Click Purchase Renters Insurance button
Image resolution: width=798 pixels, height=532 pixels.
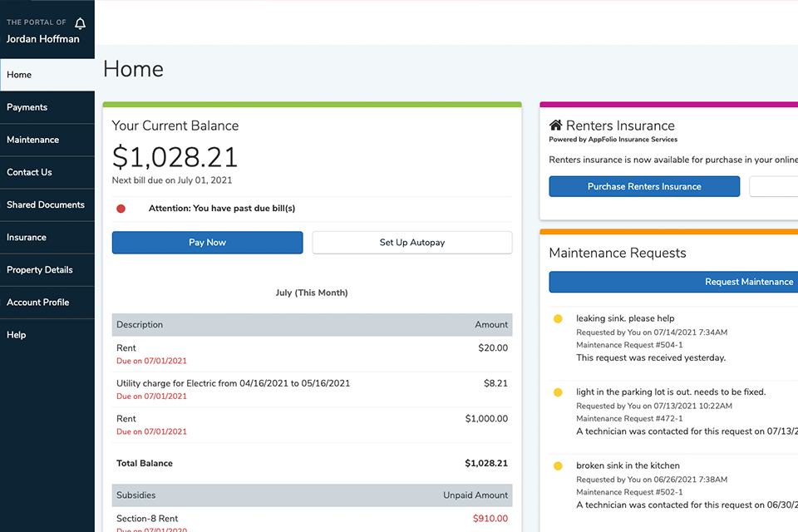coord(644,187)
